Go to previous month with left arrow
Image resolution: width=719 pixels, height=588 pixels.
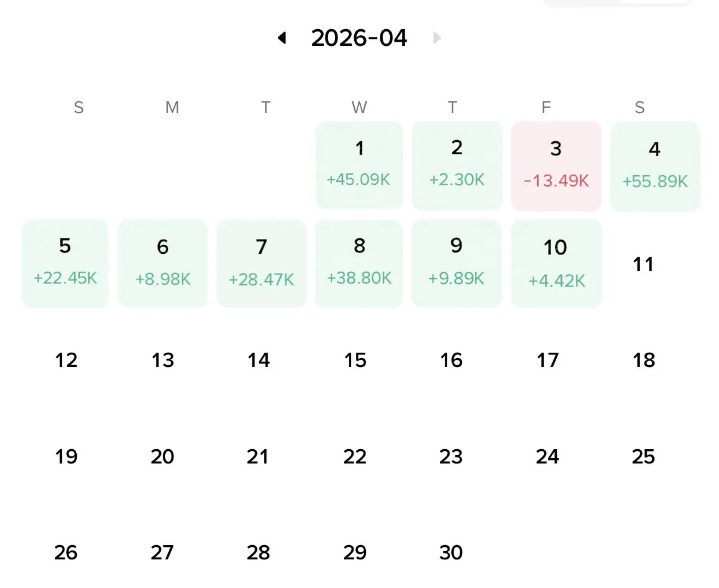tap(282, 38)
